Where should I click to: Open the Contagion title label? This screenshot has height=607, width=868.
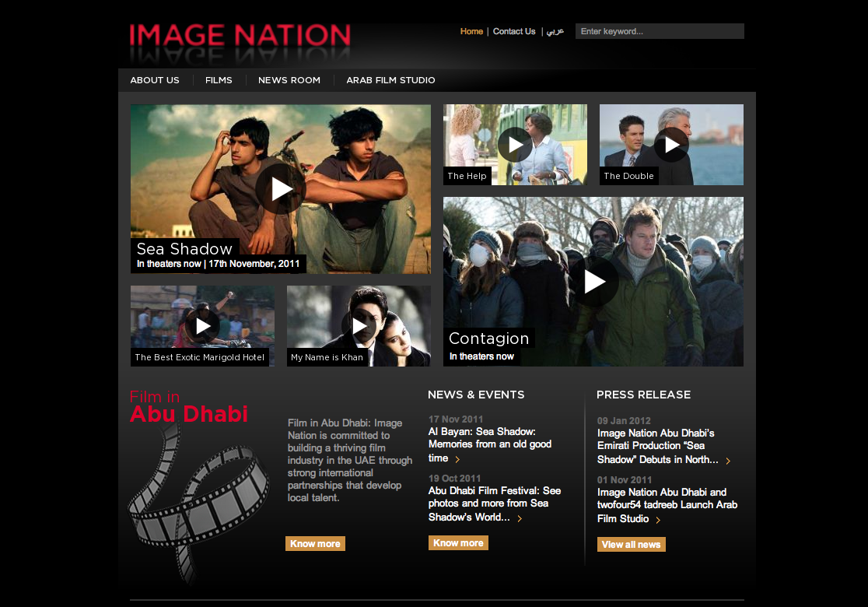click(488, 339)
